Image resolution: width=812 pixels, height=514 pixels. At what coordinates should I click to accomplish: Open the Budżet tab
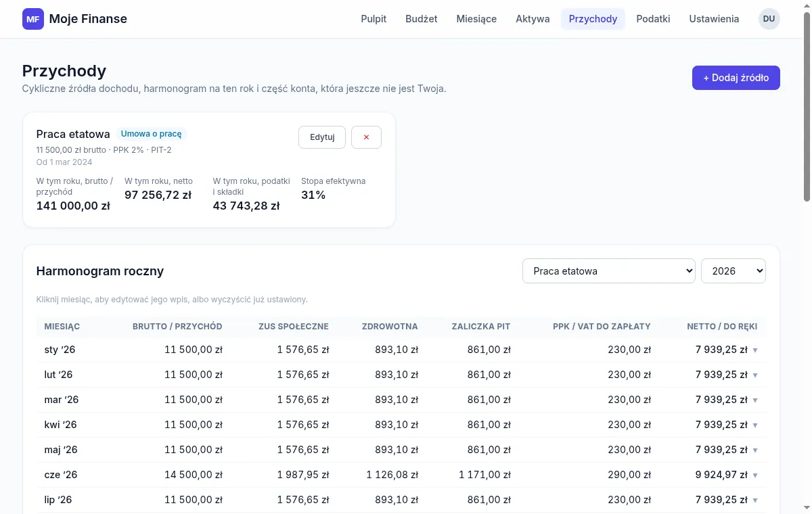[422, 19]
